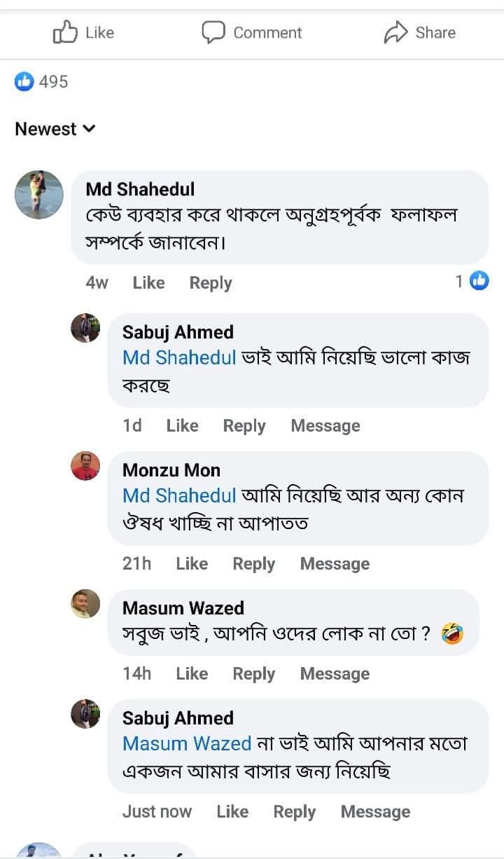Reply to Md Shahedul's comment

(210, 283)
